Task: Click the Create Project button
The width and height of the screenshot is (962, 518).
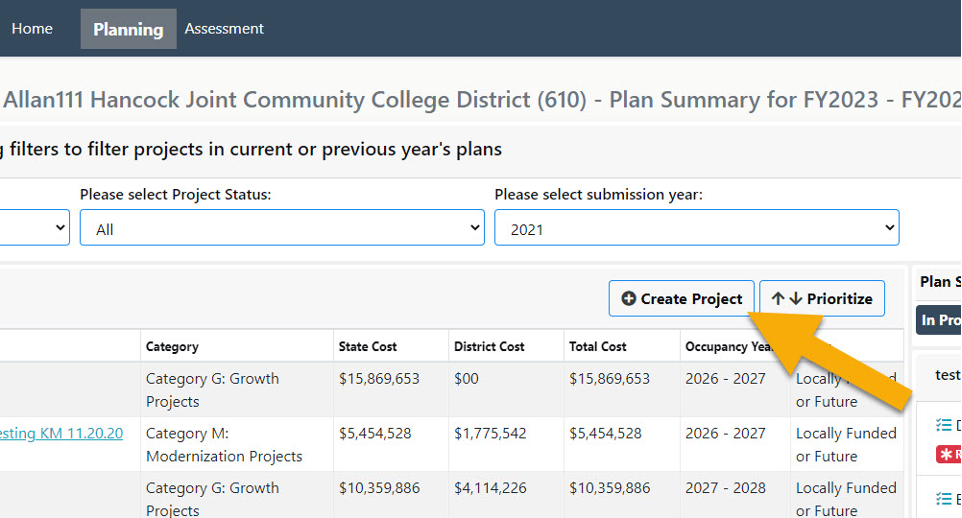Action: tap(681, 298)
